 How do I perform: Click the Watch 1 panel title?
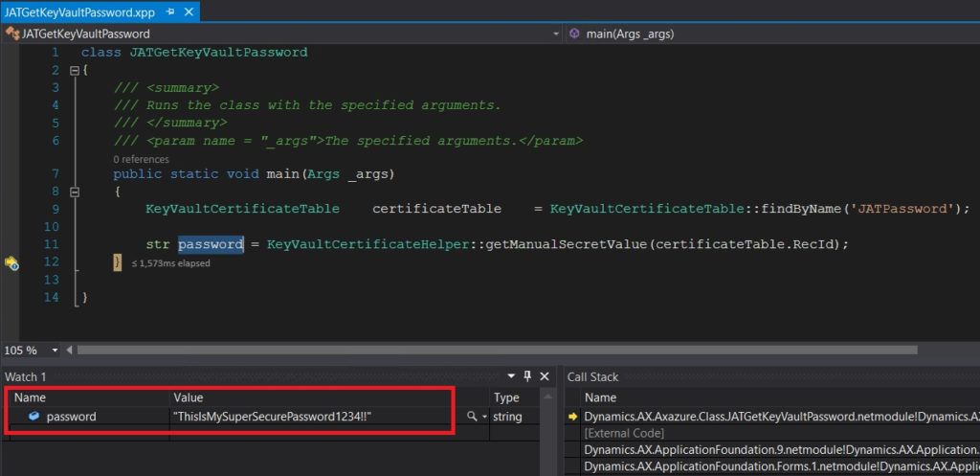[x=26, y=376]
